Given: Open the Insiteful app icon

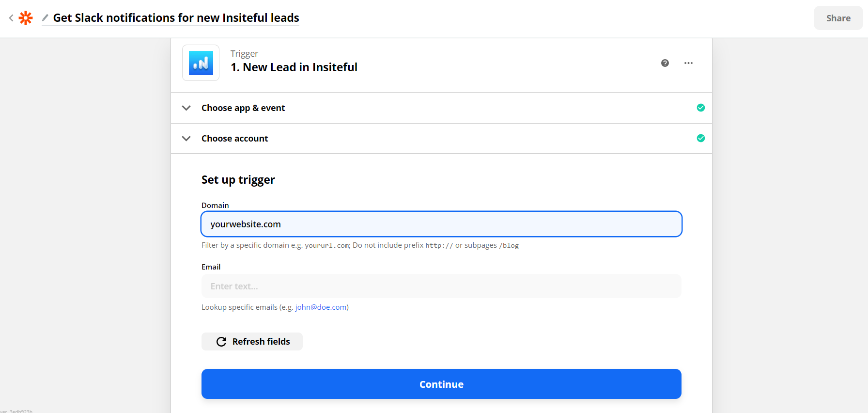Looking at the screenshot, I should [x=201, y=63].
